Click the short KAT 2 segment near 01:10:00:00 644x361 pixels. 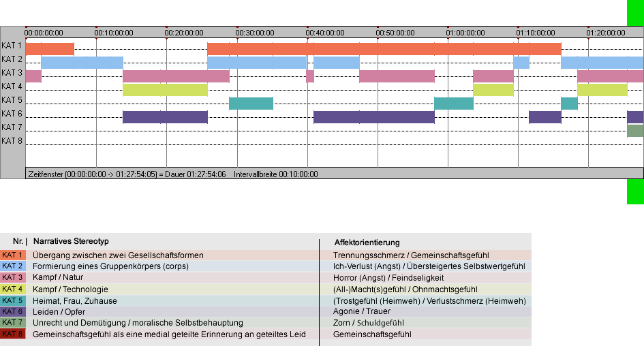(x=521, y=63)
